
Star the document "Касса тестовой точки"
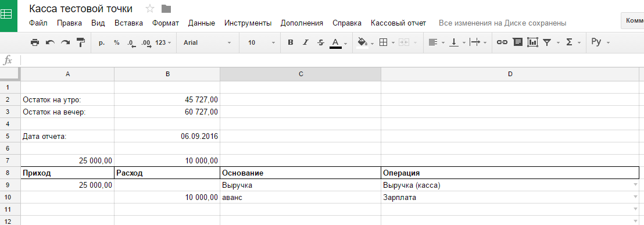(150, 9)
